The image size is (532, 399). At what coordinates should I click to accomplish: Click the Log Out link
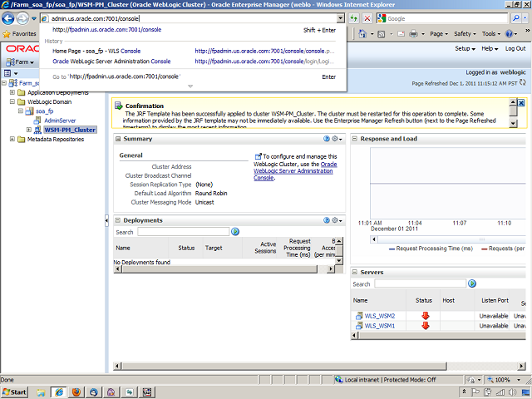[x=515, y=49]
